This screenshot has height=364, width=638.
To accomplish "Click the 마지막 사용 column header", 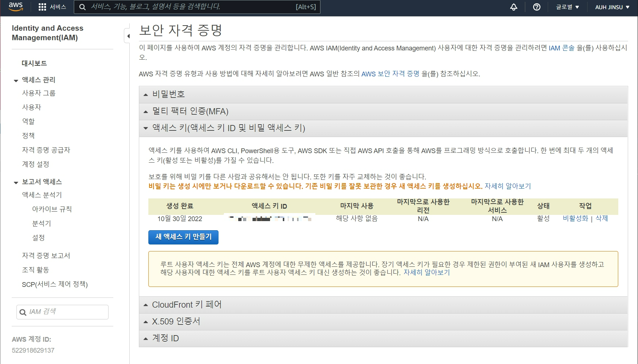I will 357,206.
